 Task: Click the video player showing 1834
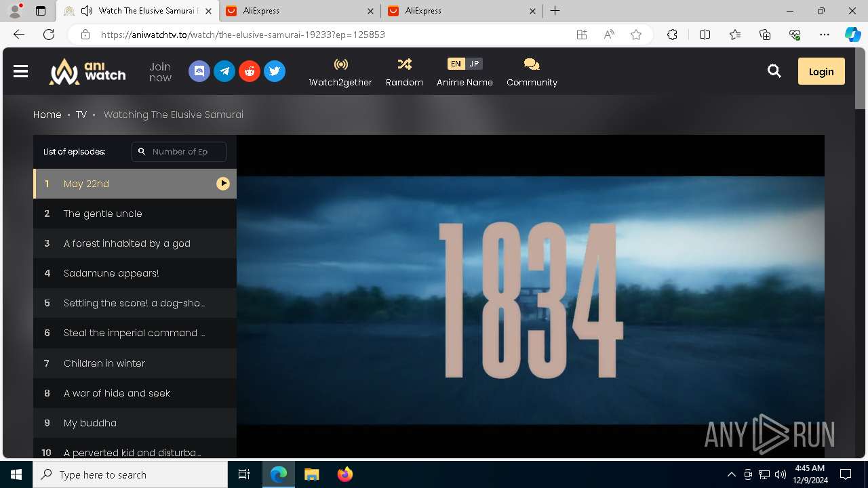[x=530, y=296]
